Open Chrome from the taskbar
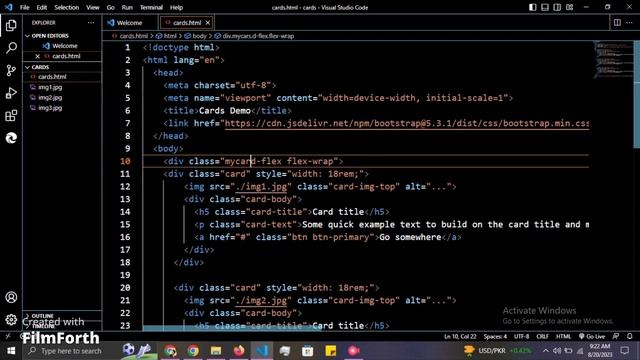Image resolution: width=640 pixels, height=360 pixels. pyautogui.click(x=193, y=351)
